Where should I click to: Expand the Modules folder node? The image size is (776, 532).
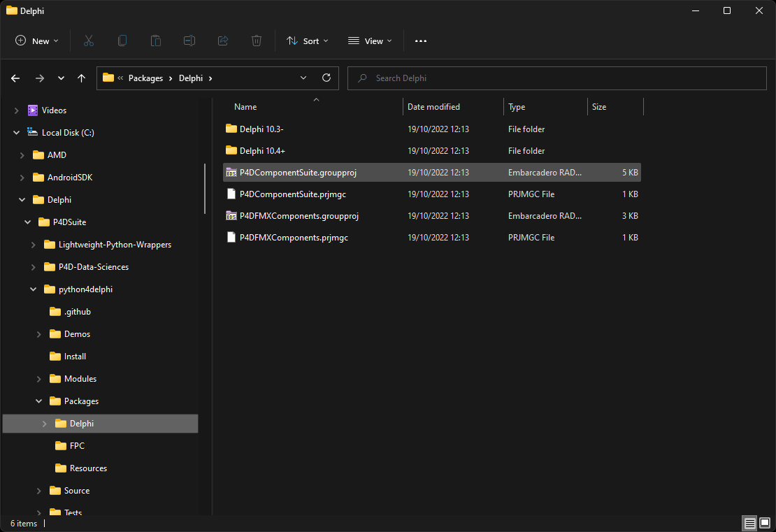pyautogui.click(x=38, y=379)
